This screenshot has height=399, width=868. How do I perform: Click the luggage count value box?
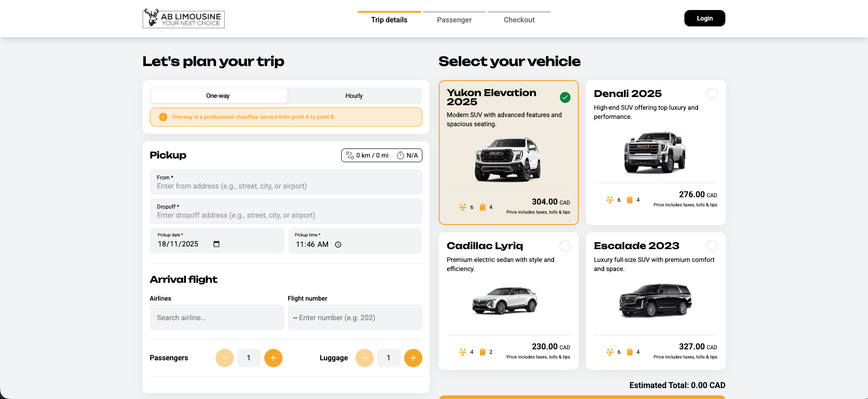coord(389,358)
